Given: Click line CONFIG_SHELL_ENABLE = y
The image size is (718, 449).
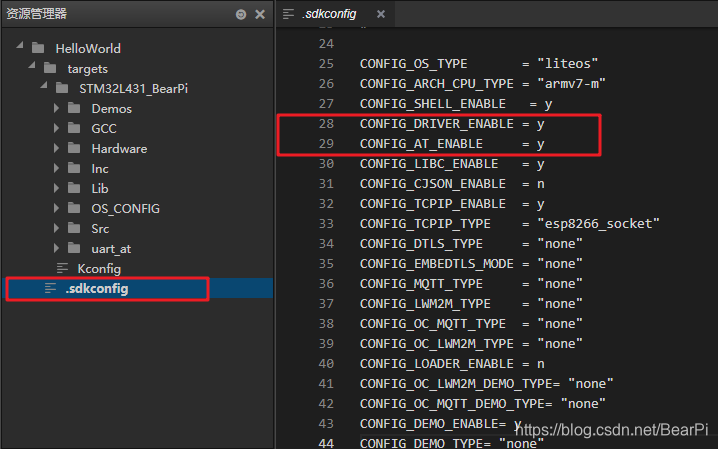Looking at the screenshot, I should [456, 104].
